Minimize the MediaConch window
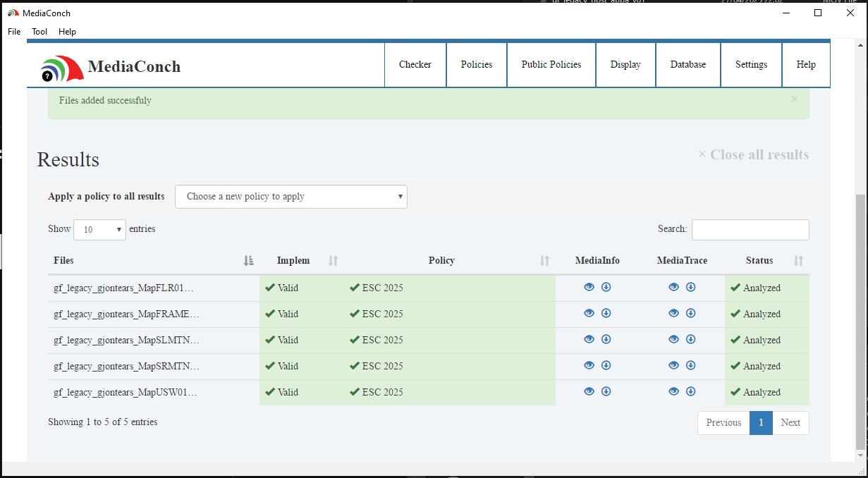This screenshot has height=478, width=868. 786,13
